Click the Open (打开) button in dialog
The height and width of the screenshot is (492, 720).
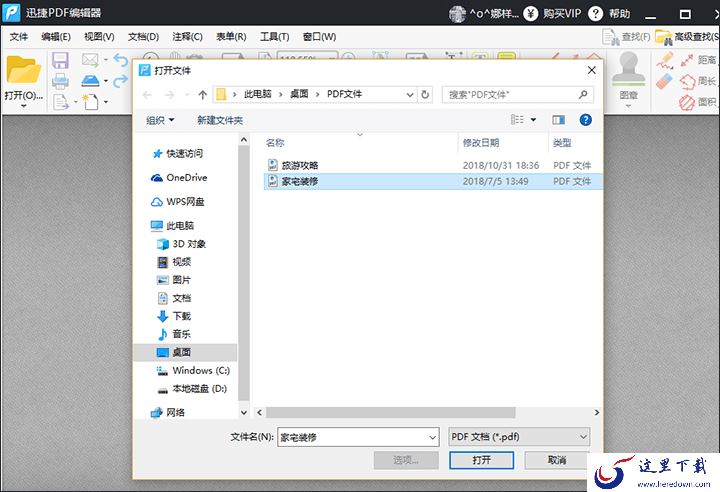pos(481,460)
